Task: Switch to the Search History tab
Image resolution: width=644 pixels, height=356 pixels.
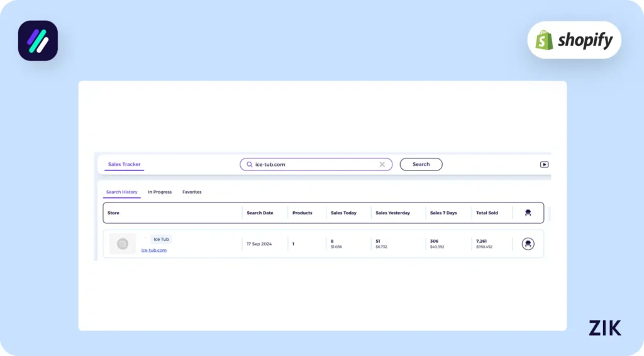Action: [121, 192]
